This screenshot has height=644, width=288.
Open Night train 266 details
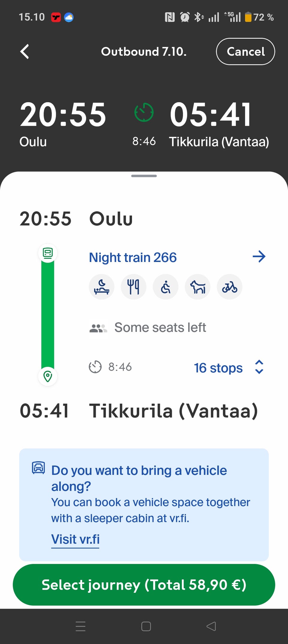point(133,257)
